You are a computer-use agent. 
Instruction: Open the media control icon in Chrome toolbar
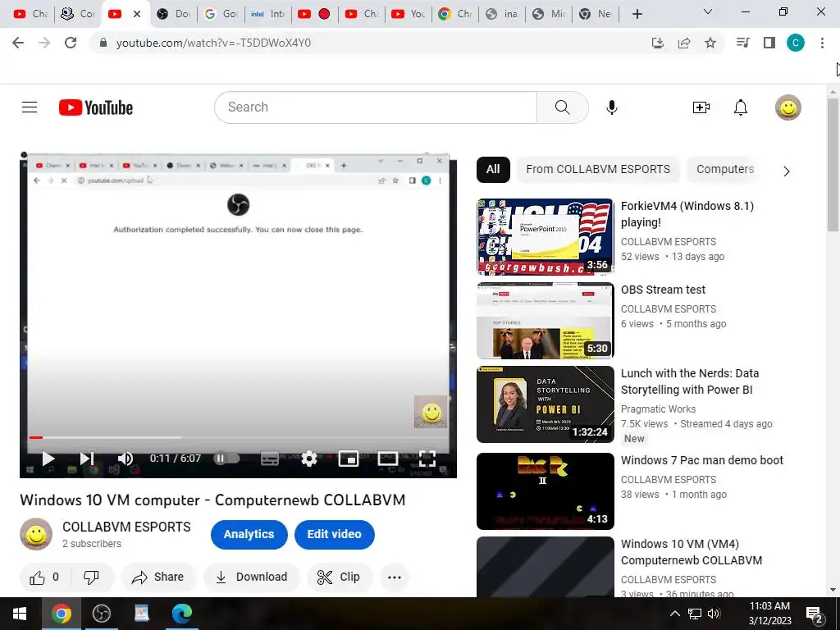pos(742,43)
